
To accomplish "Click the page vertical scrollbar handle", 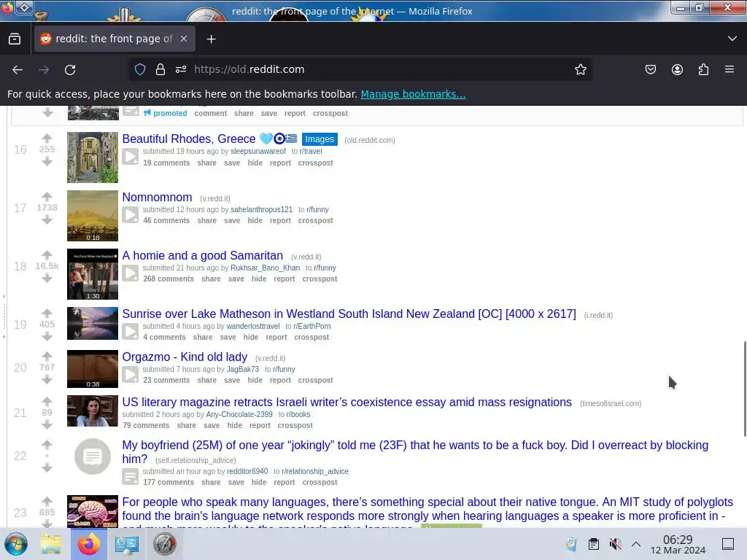I will point(745,389).
